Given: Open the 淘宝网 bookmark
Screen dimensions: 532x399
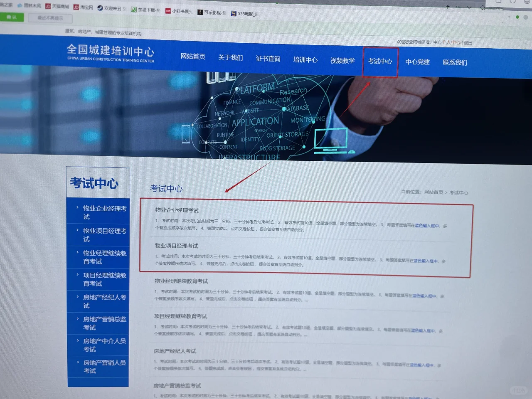Looking at the screenshot, I should 83,7.
